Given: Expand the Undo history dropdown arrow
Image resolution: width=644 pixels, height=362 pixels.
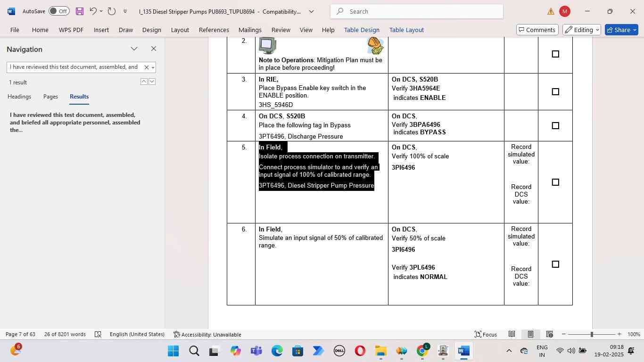Looking at the screenshot, I should [101, 11].
